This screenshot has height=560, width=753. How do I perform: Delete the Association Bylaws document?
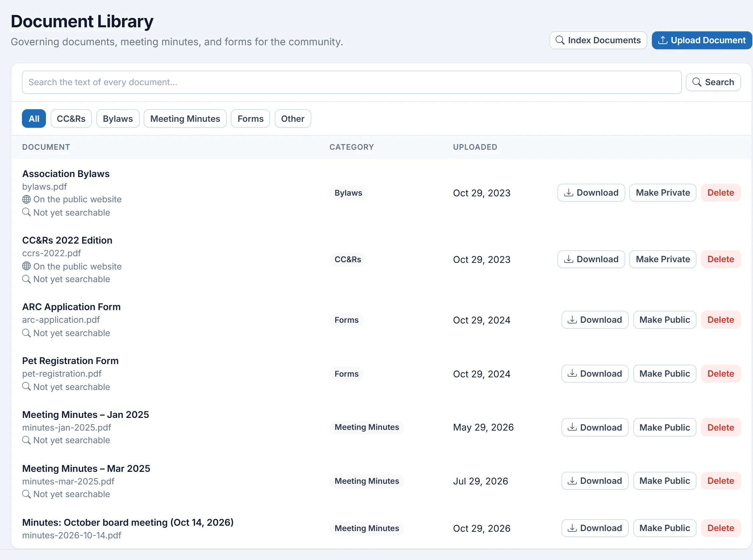[x=721, y=193]
